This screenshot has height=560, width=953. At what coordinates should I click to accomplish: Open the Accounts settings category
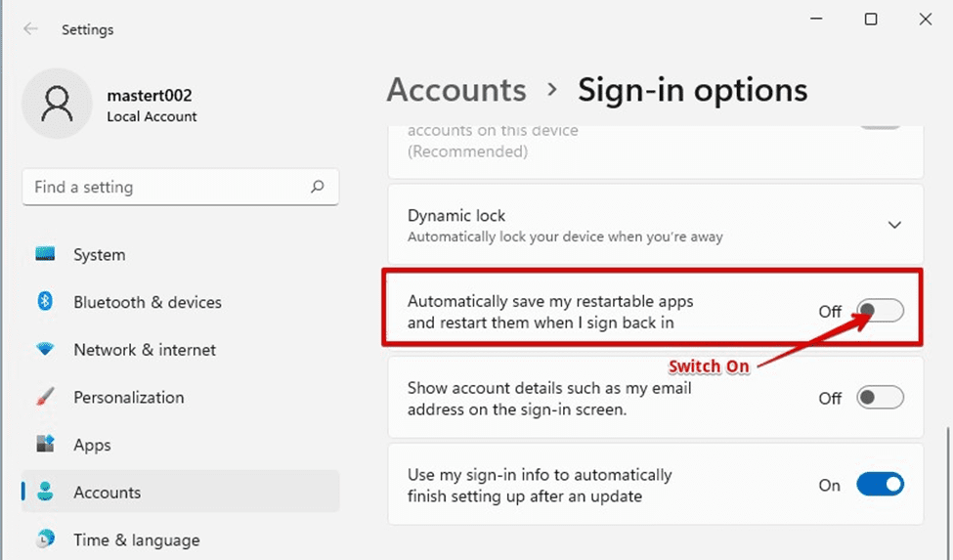point(108,493)
